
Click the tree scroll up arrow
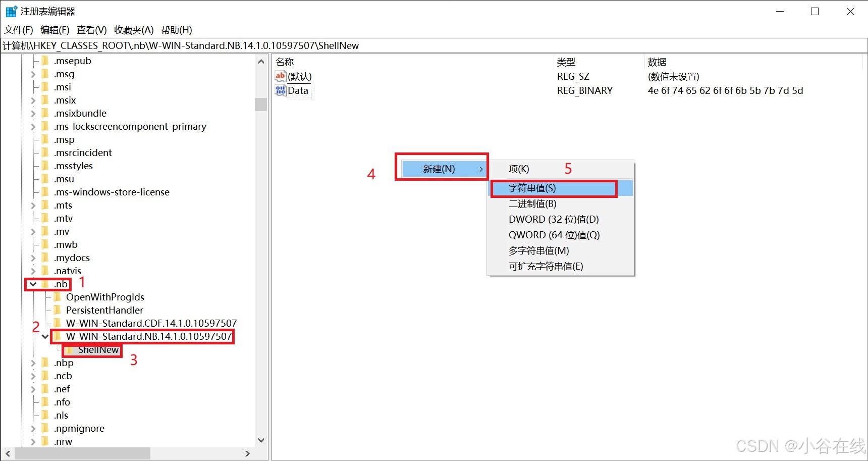point(261,62)
